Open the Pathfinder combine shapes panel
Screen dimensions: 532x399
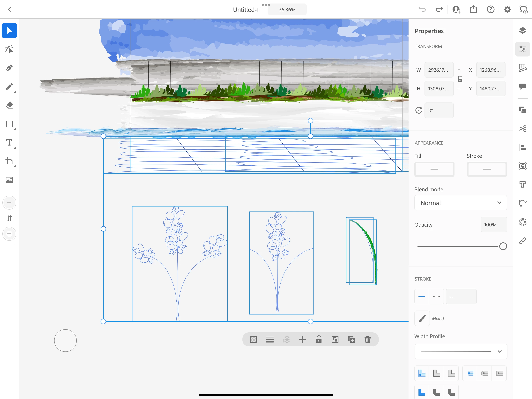click(x=522, y=110)
